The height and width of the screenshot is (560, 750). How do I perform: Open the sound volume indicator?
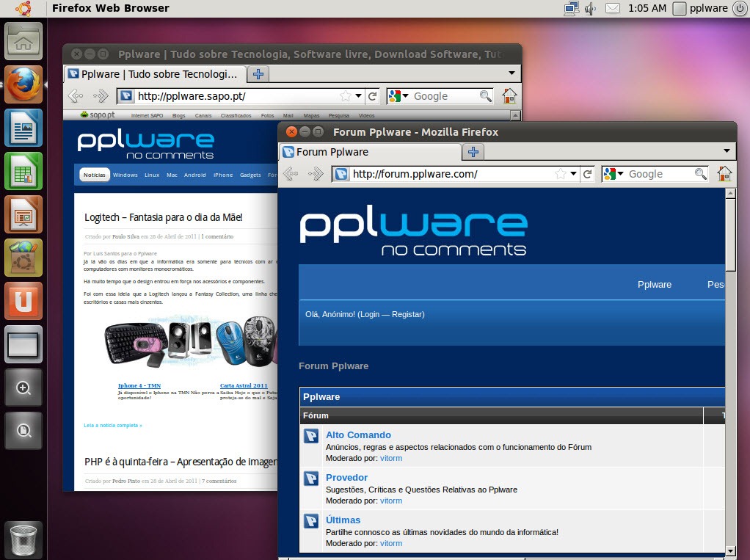tap(591, 8)
